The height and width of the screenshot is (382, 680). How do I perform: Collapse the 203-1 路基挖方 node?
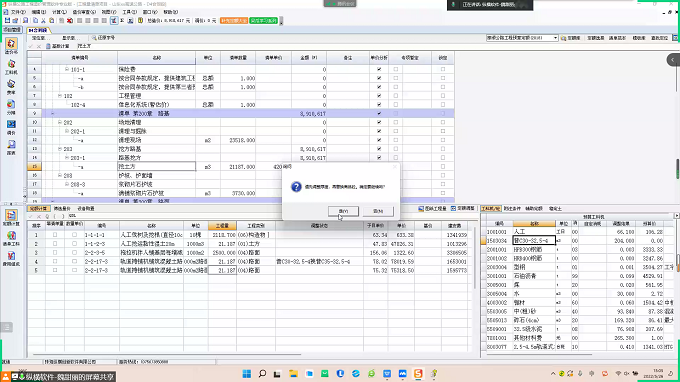(x=67, y=157)
